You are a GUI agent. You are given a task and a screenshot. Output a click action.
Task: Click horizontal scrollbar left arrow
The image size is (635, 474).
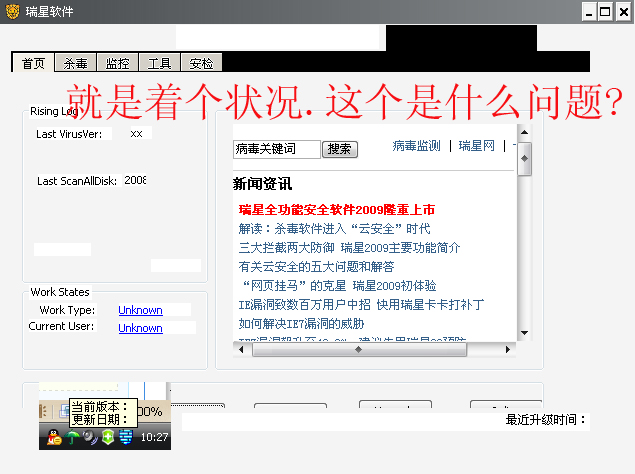point(241,349)
